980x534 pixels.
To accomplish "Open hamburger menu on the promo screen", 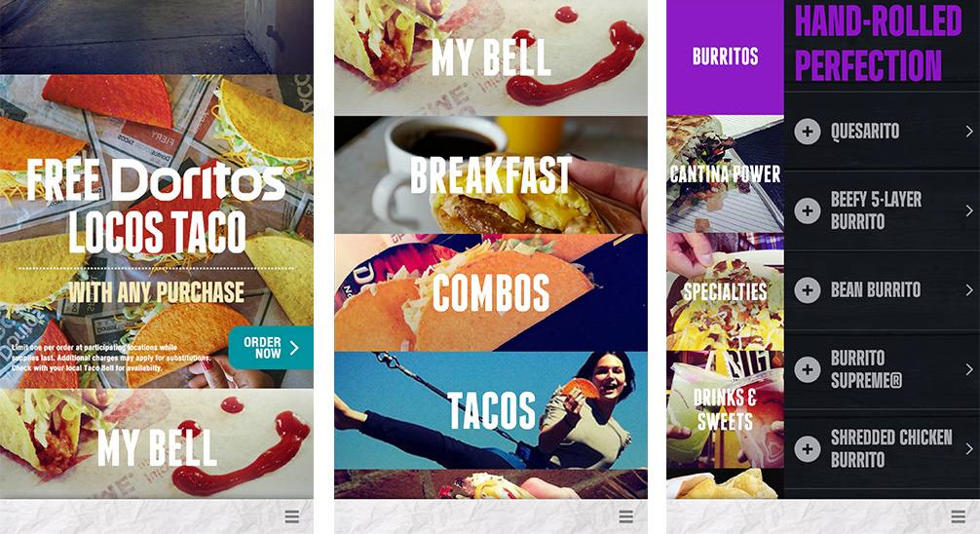I will tap(292, 516).
